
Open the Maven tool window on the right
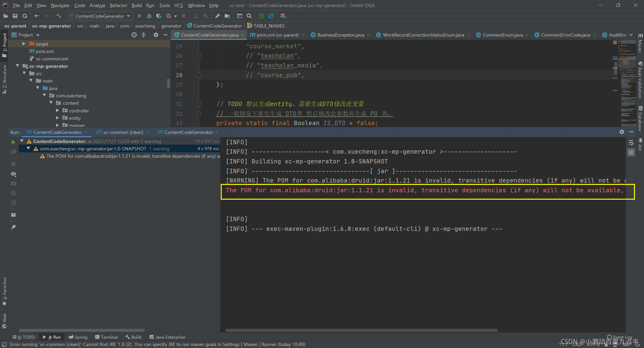point(640,43)
